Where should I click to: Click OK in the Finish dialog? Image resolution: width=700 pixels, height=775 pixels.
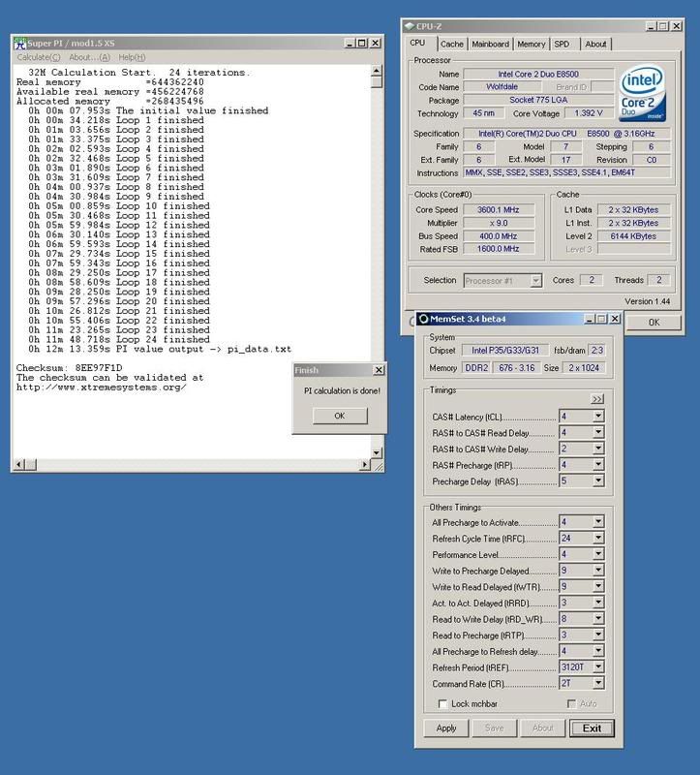[340, 416]
